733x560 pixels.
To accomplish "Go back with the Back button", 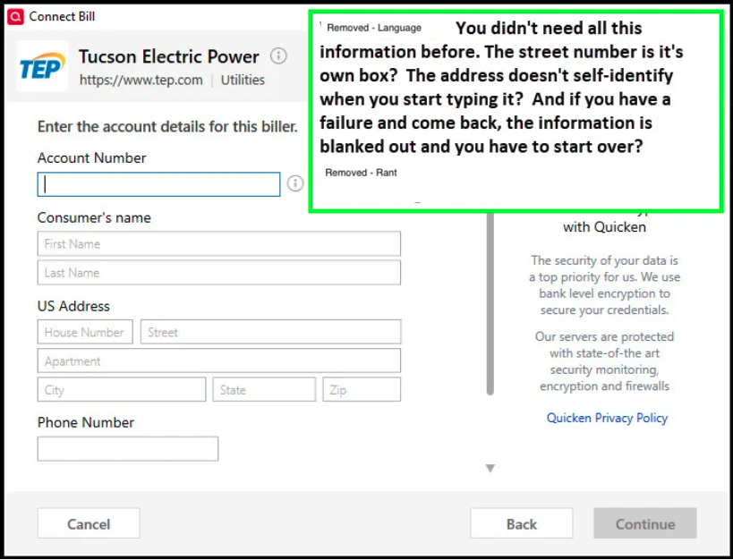I will 522,523.
